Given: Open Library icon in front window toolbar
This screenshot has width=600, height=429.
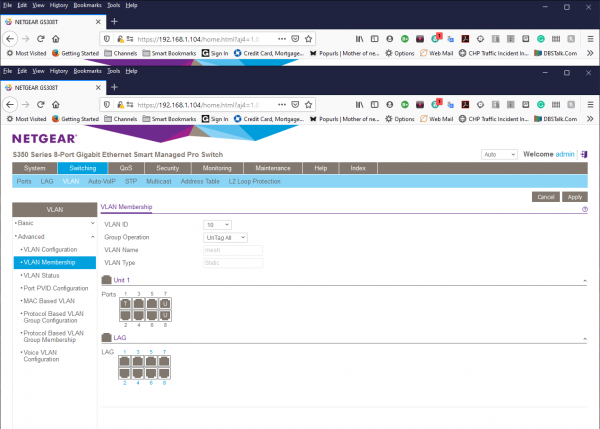Looking at the screenshot, I should [359, 104].
